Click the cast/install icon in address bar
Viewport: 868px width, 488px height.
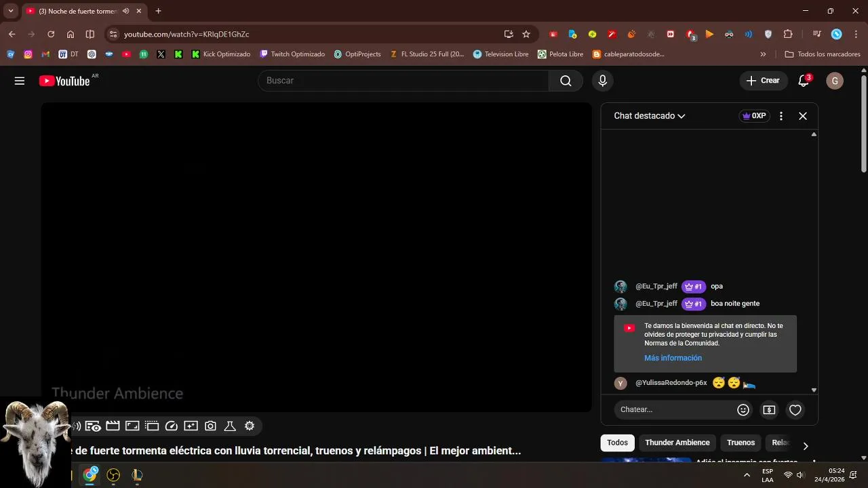[509, 34]
